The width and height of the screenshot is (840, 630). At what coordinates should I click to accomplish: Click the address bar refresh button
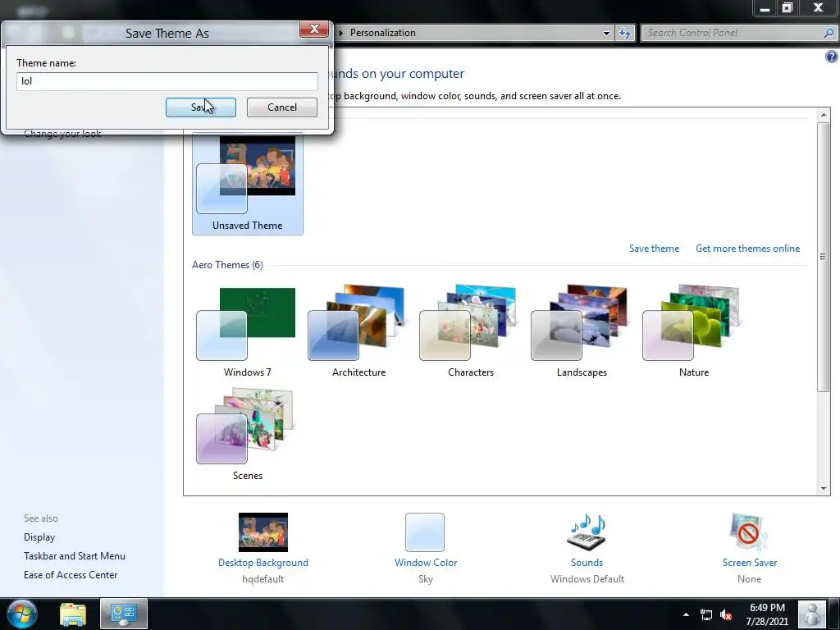(624, 33)
